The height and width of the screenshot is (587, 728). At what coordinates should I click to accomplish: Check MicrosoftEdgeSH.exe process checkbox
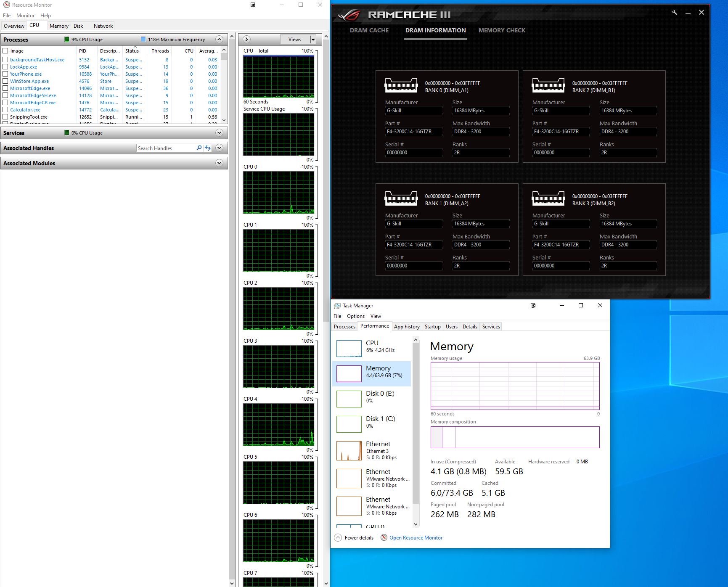[5, 95]
